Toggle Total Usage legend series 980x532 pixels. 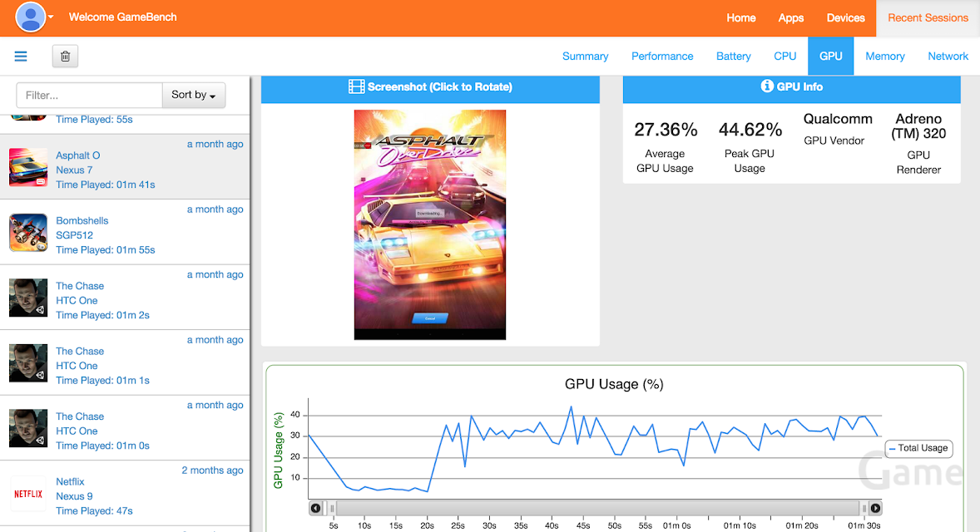(918, 448)
